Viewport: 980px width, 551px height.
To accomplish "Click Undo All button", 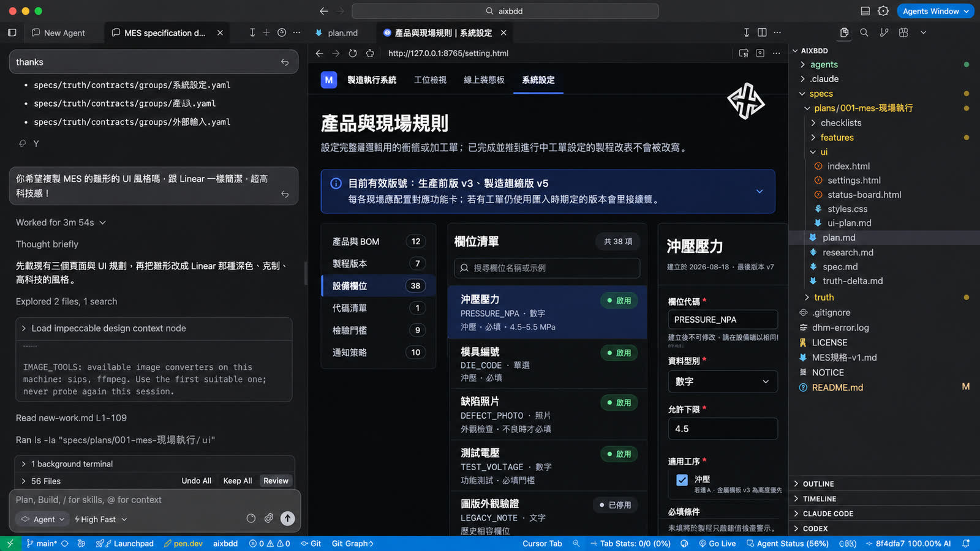I will tap(196, 481).
